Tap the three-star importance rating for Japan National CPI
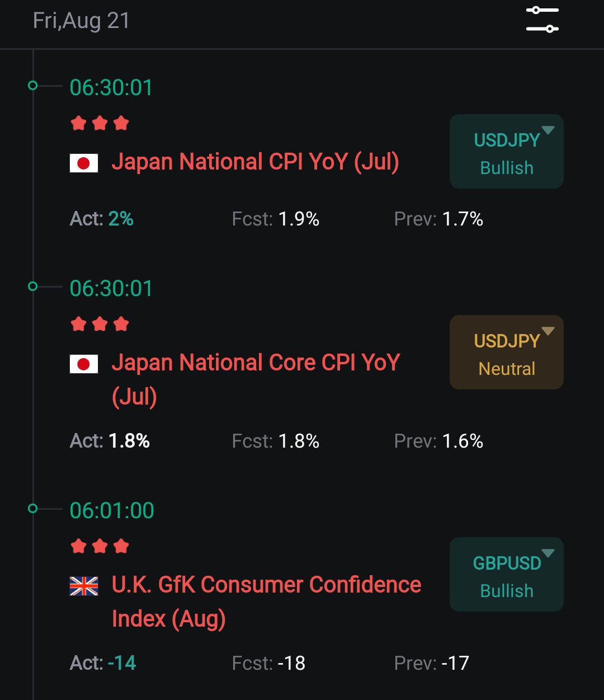 coord(100,123)
